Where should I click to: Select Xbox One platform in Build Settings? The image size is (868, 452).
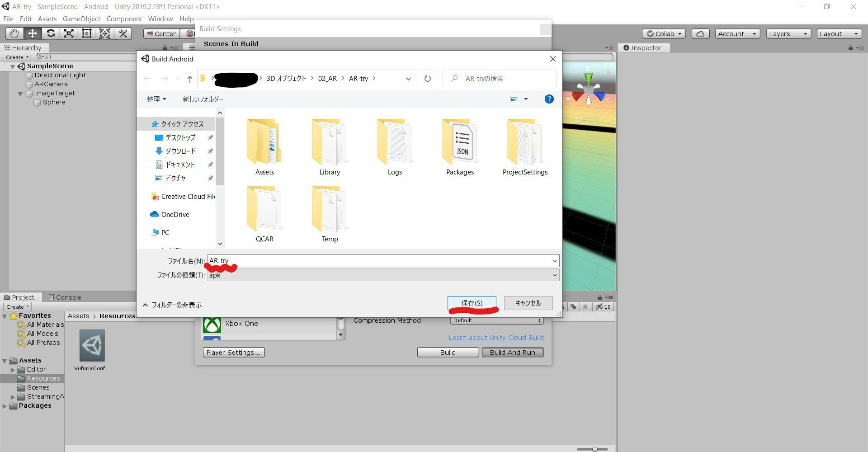269,324
